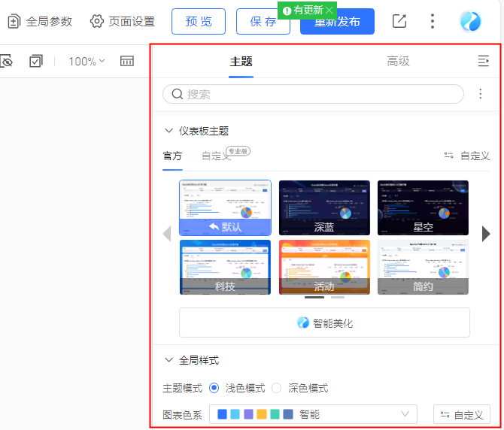Click the 智能美化 button
Screen dimensions: 504x430
(324, 322)
